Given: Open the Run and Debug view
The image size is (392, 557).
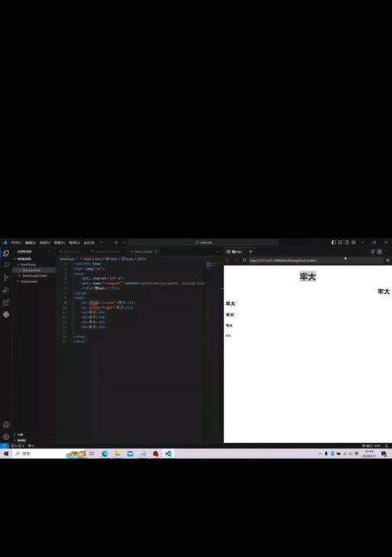Looking at the screenshot, I should coord(6,290).
